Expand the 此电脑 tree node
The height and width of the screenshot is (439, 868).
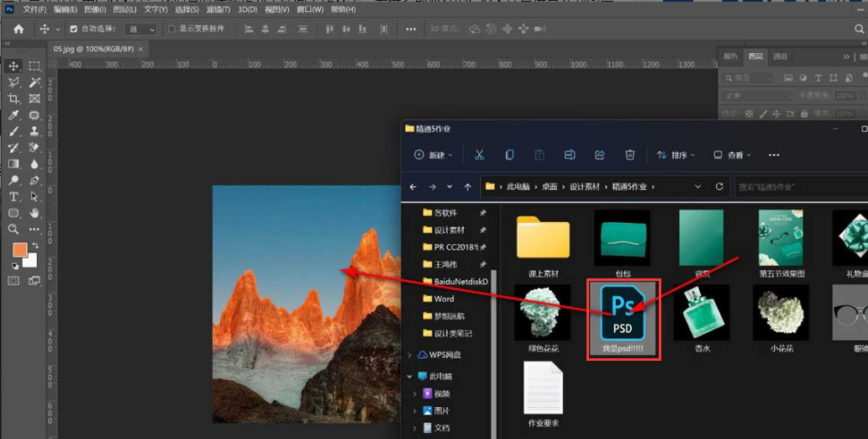point(410,376)
